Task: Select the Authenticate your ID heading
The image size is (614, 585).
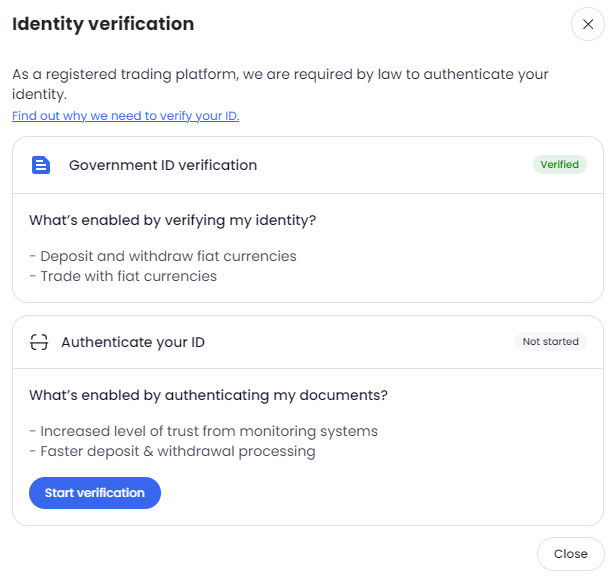Action: click(133, 342)
